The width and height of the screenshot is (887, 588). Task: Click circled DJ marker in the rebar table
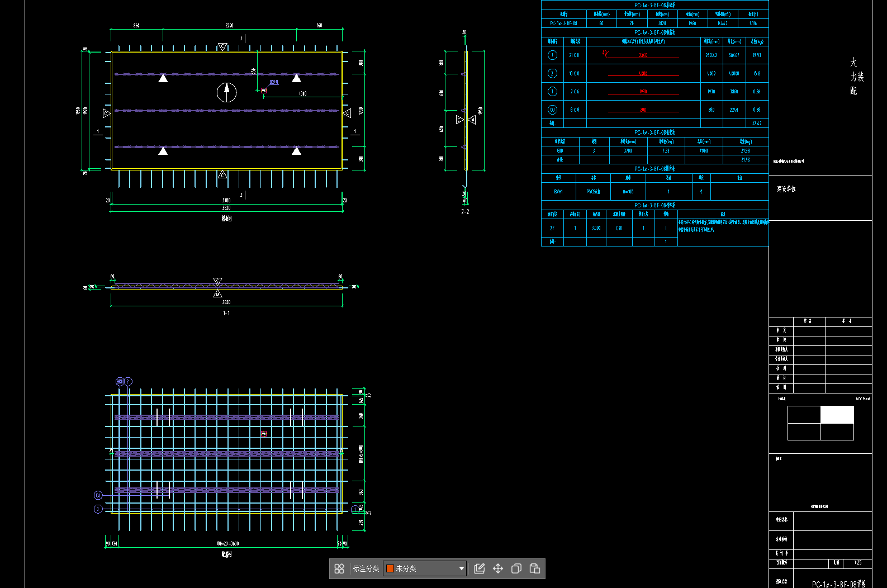pyautogui.click(x=552, y=110)
